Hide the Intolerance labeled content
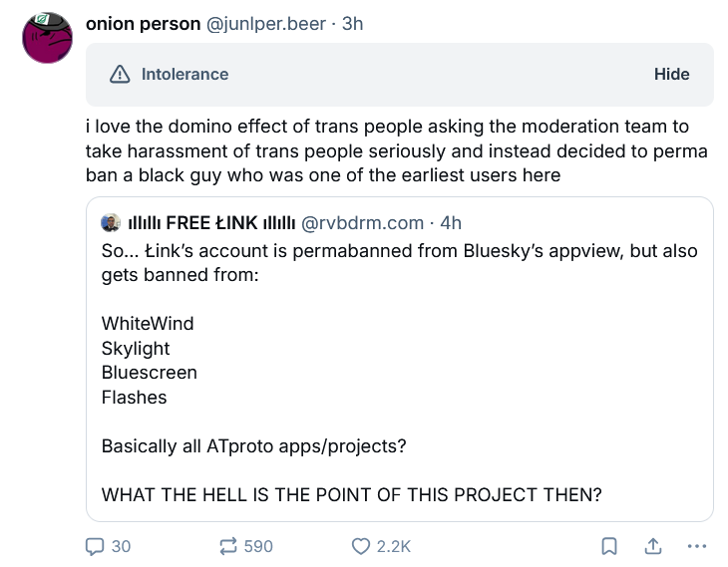728x567 pixels. 671,75
